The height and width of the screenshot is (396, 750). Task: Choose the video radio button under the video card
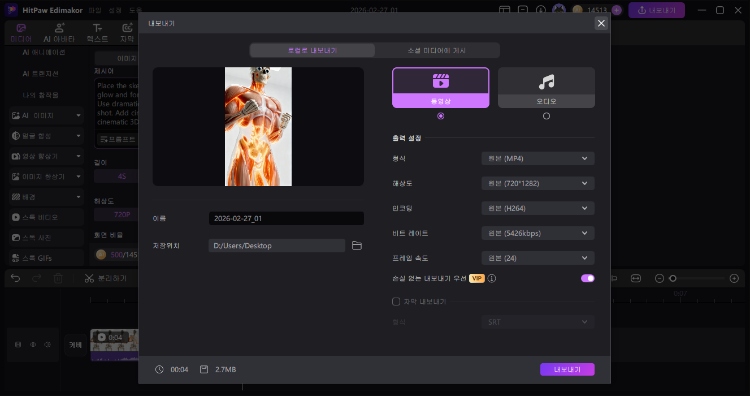click(x=441, y=116)
